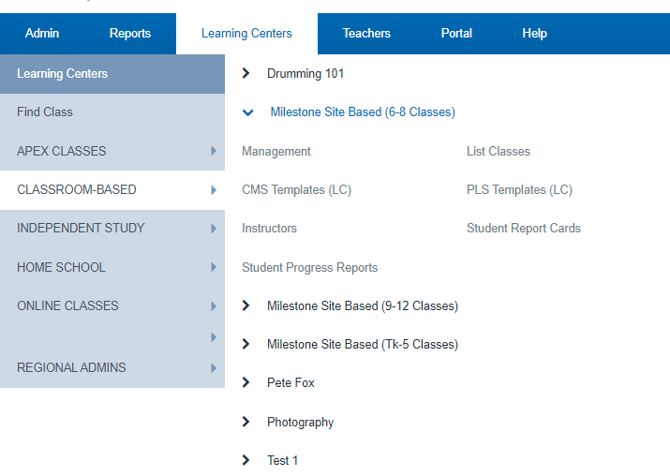This screenshot has height=476, width=670.
Task: Open the Student Report Cards link
Action: [523, 228]
